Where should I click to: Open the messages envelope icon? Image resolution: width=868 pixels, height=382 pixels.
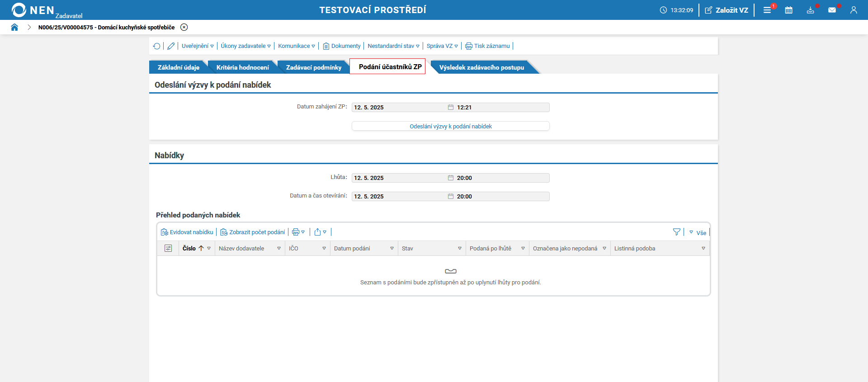(x=832, y=10)
